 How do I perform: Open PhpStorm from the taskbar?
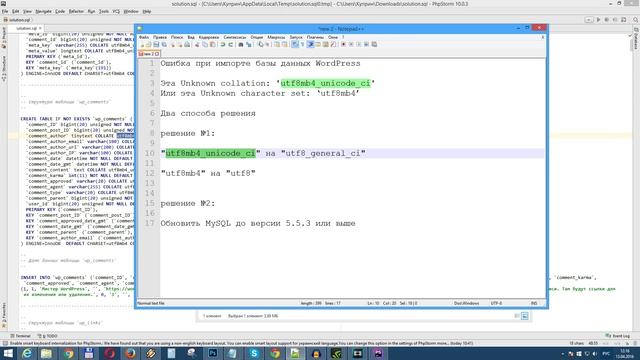tap(378, 353)
